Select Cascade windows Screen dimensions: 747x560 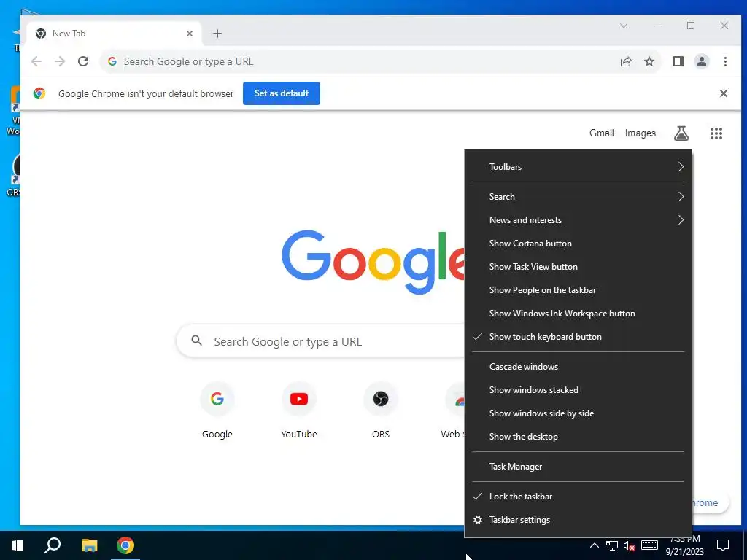tap(578, 367)
